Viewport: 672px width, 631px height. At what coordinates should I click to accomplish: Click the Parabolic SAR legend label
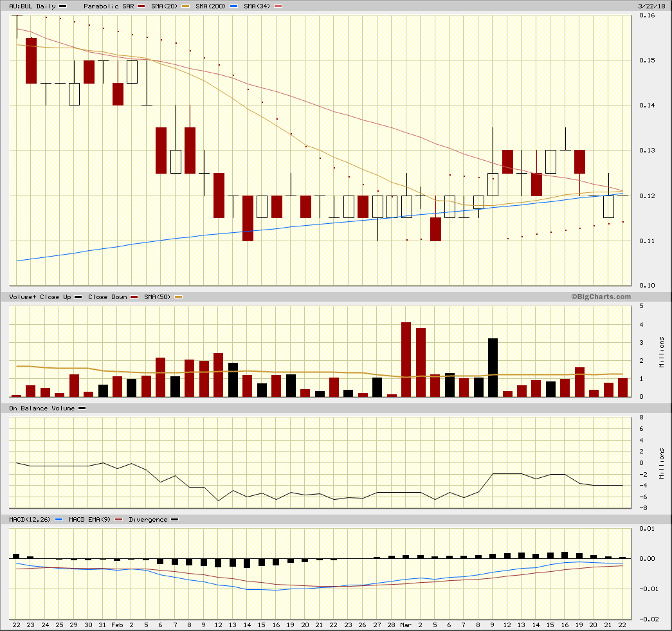pyautogui.click(x=109, y=6)
